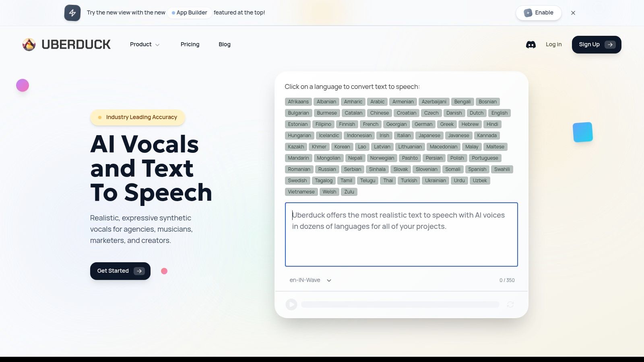Select the Tagalog language tag
Image resolution: width=644 pixels, height=362 pixels.
pos(324,181)
